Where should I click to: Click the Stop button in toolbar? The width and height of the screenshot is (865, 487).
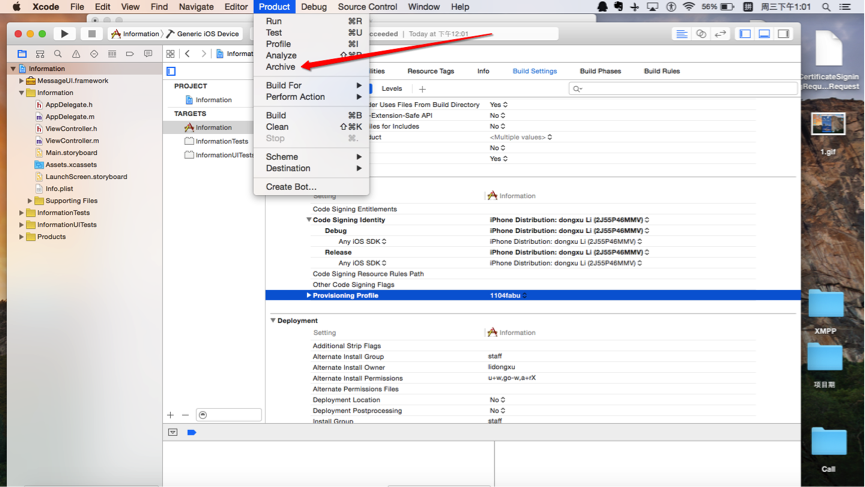pyautogui.click(x=92, y=34)
